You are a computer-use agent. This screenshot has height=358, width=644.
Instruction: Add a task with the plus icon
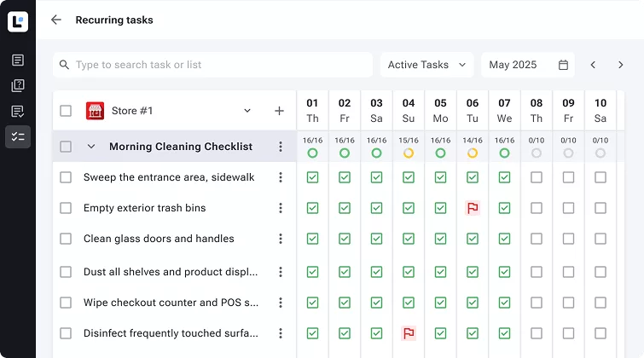point(279,111)
